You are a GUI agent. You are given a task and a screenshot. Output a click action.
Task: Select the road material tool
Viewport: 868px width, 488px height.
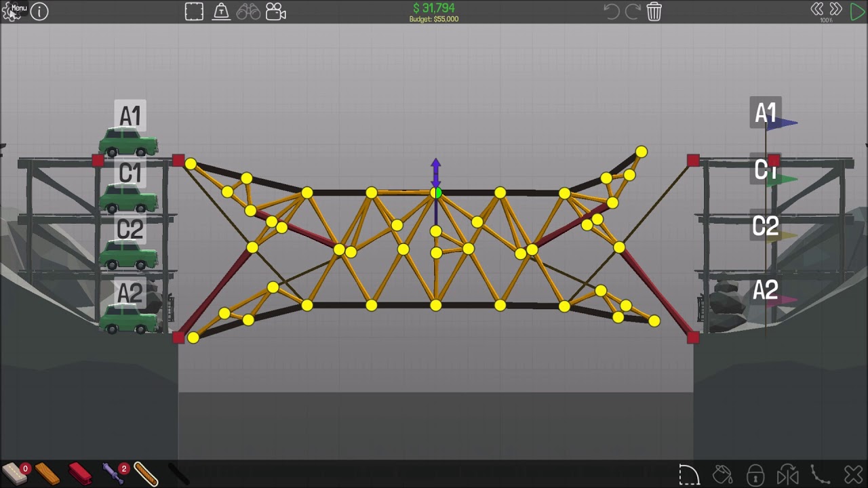click(x=15, y=473)
